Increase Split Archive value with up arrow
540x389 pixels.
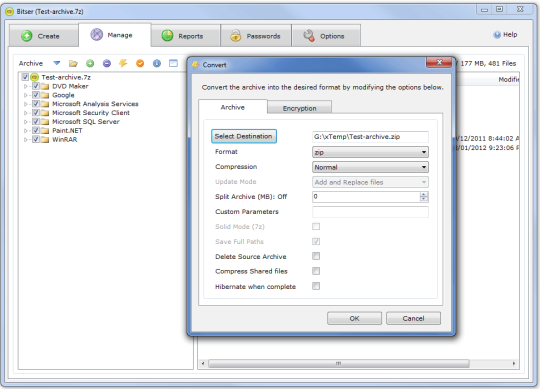point(424,194)
